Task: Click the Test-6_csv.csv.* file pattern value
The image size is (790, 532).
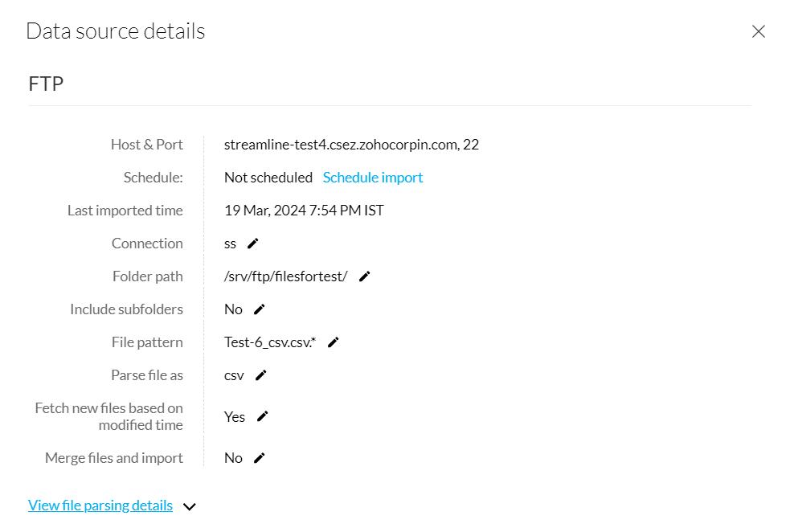Action: 270,342
